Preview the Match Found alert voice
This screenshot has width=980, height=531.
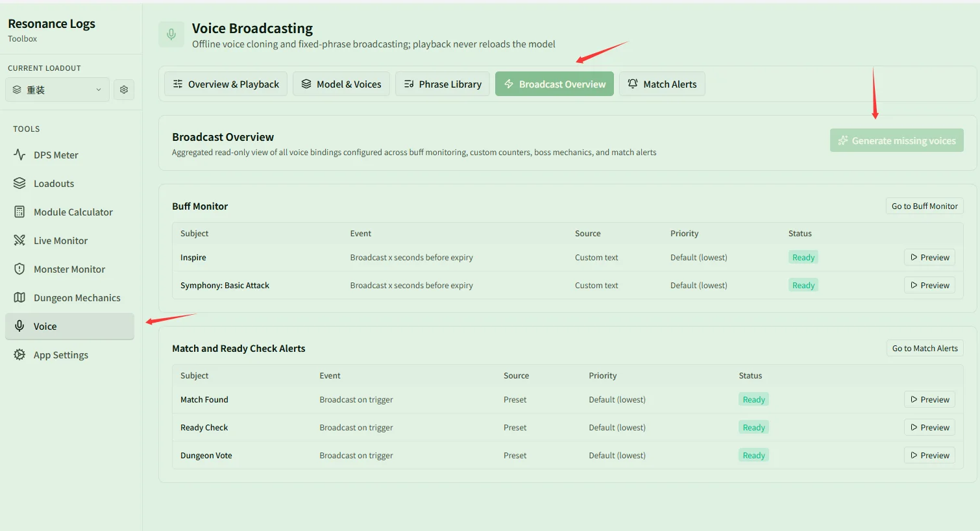(929, 399)
